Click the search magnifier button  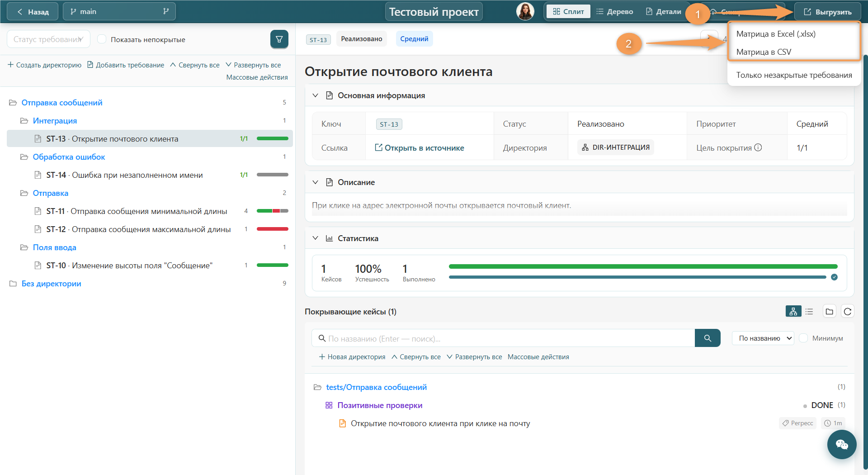pyautogui.click(x=708, y=338)
